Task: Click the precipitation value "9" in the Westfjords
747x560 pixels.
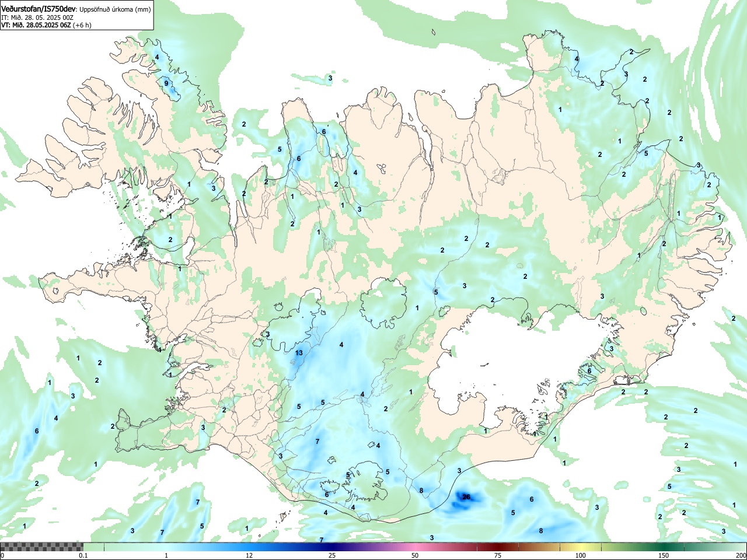Action: [166, 83]
